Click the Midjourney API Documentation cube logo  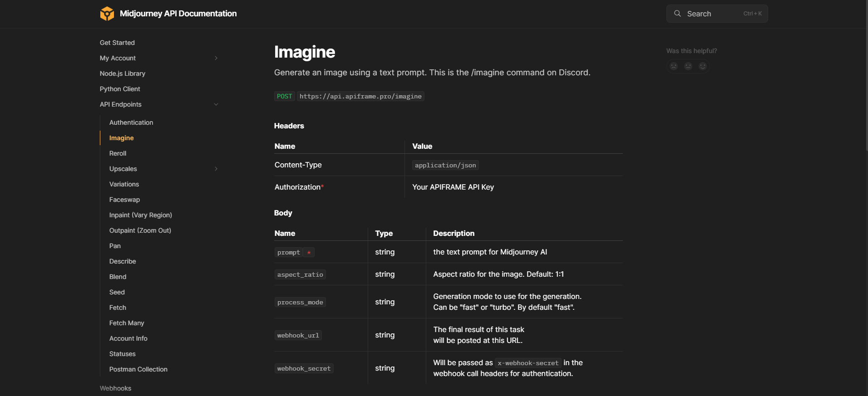click(107, 14)
